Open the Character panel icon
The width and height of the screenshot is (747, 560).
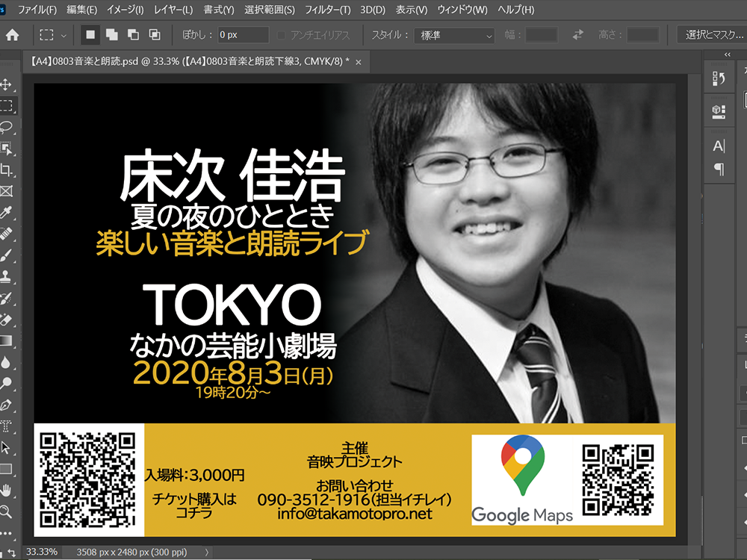click(x=719, y=146)
